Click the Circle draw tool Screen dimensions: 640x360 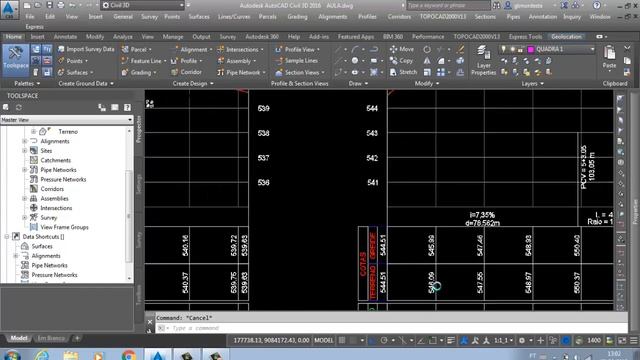355,61
